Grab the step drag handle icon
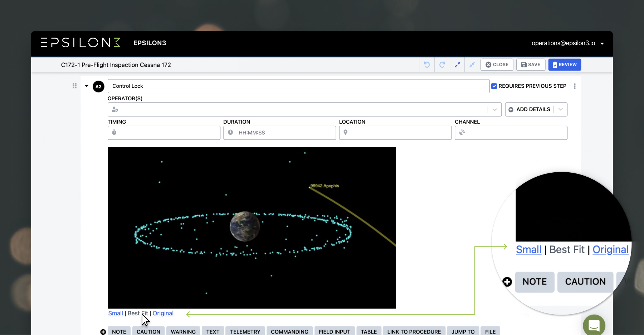This screenshot has width=644, height=335. [x=74, y=86]
